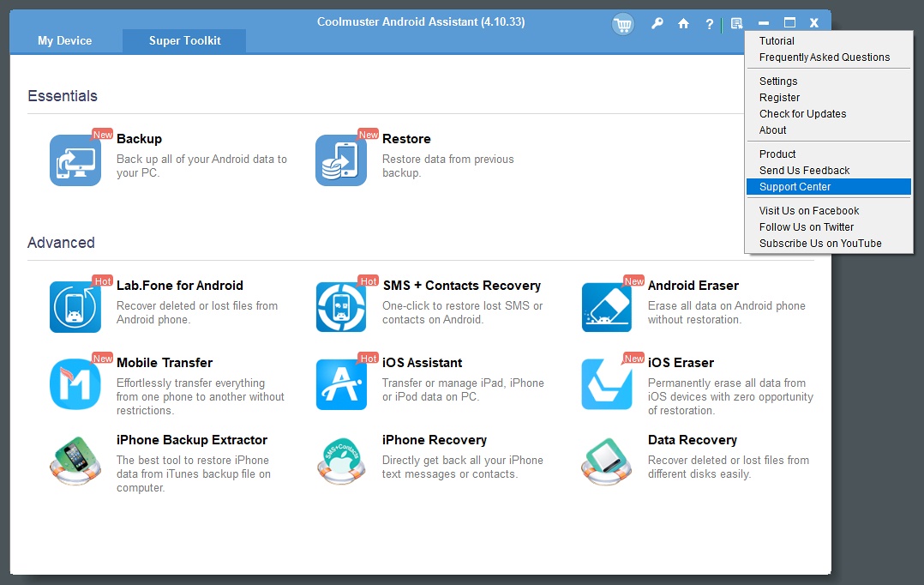Click the Mobile Transfer title
Screen dimensions: 924x585
click(165, 363)
